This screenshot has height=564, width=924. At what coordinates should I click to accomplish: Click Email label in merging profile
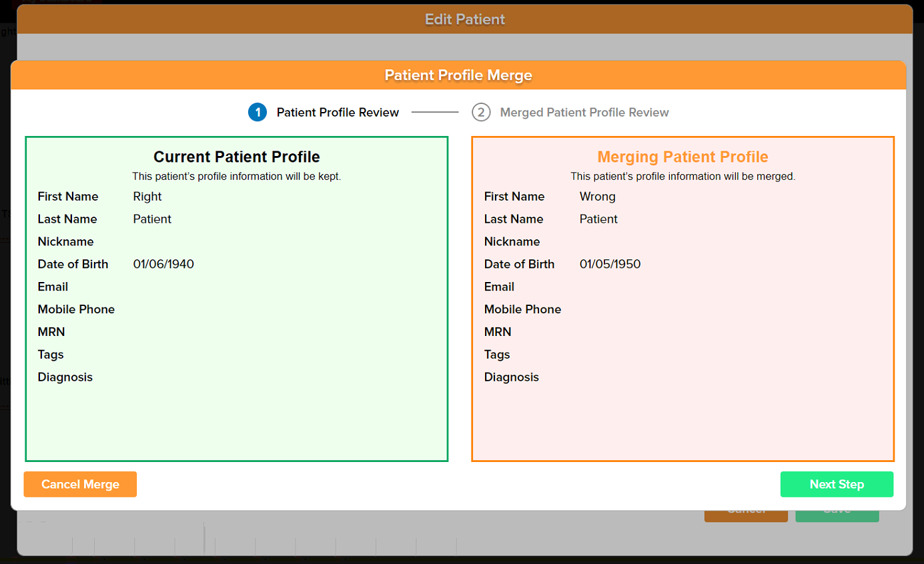499,287
